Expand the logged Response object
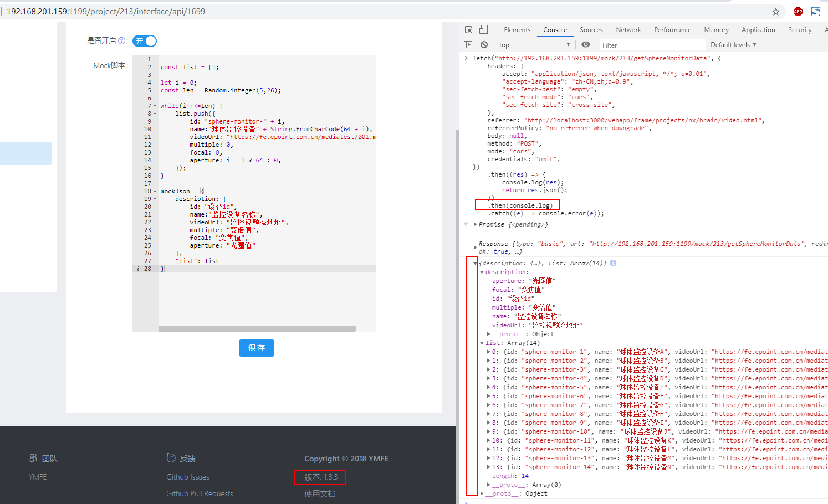The width and height of the screenshot is (828, 504). (x=475, y=248)
